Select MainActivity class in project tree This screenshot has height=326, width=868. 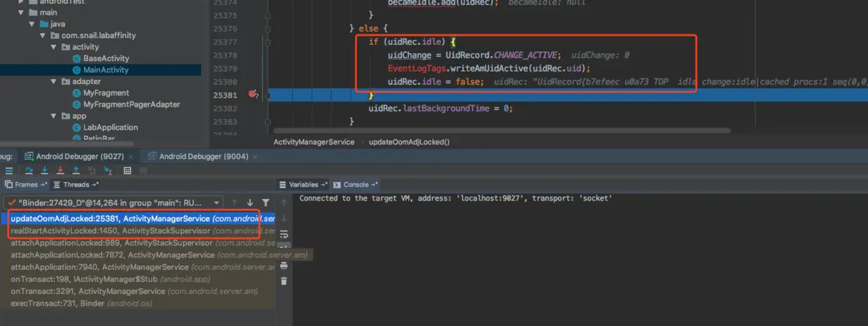pos(100,69)
